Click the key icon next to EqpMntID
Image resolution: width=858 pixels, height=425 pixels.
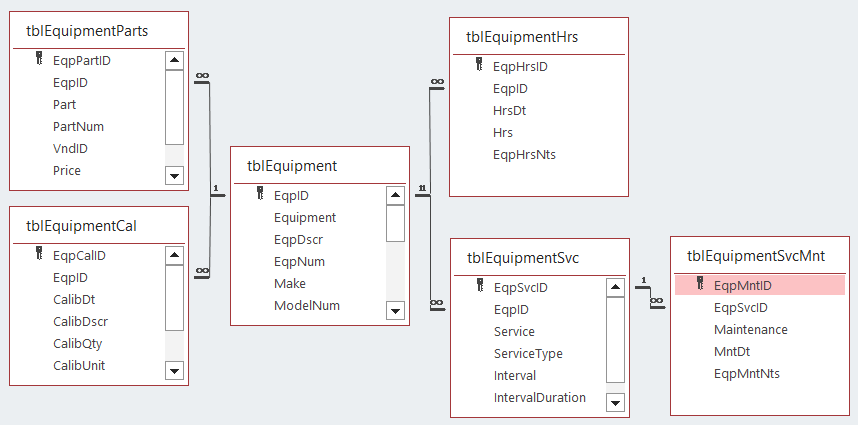coord(700,285)
